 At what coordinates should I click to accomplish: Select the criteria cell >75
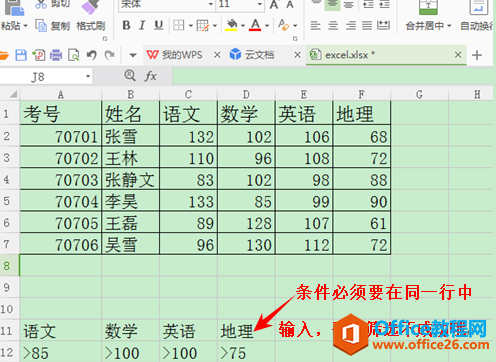(x=246, y=353)
